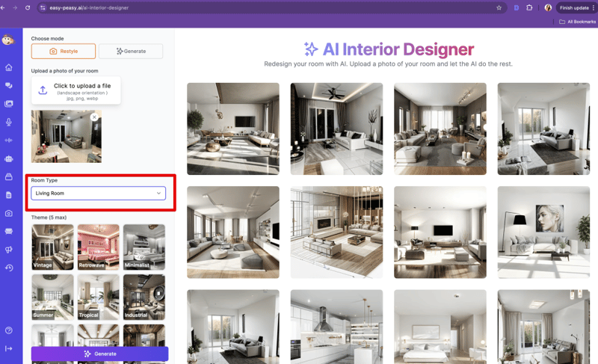The width and height of the screenshot is (598, 364).
Task: Click the purple Generate button
Action: point(99,354)
